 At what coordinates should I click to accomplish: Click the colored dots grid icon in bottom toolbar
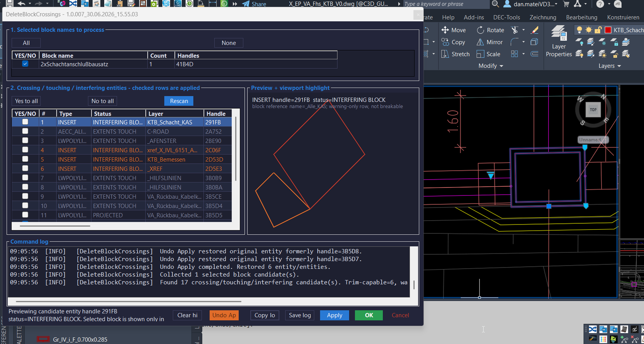(x=603, y=339)
